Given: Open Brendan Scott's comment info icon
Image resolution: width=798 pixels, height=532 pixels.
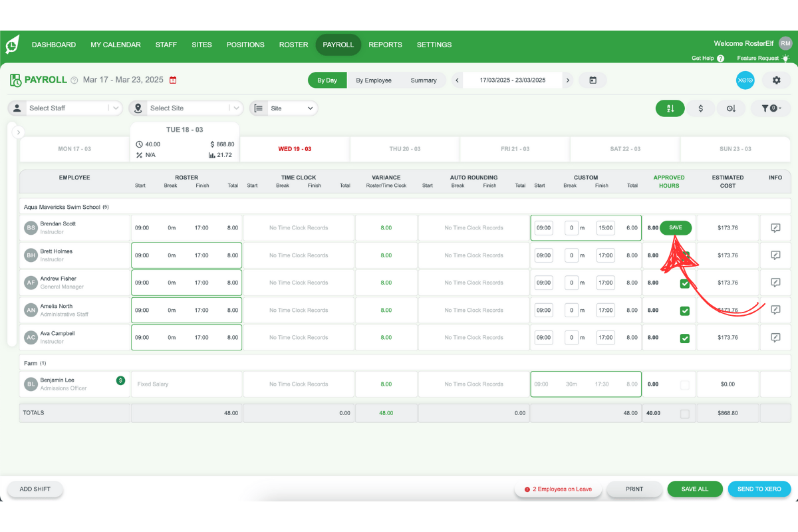Looking at the screenshot, I should click(775, 227).
